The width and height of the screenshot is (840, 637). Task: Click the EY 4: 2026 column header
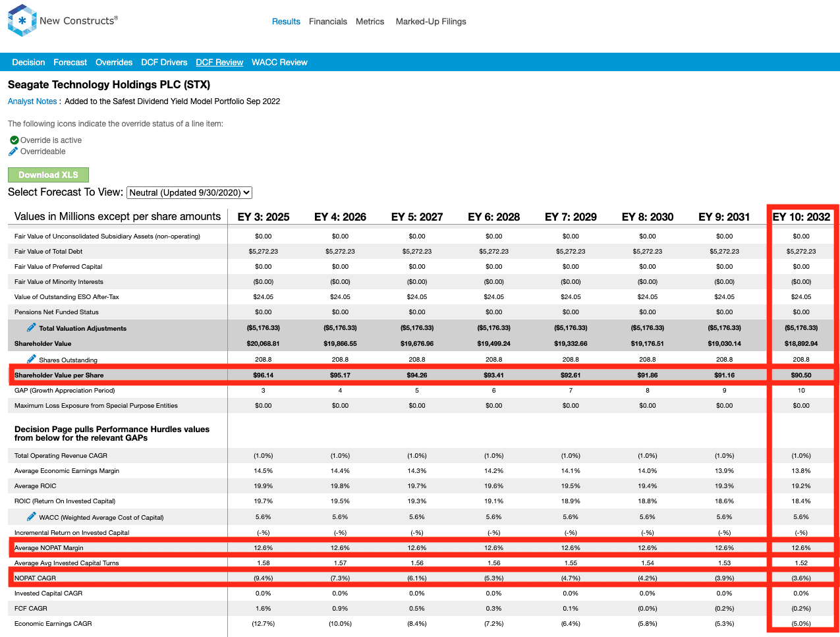click(340, 217)
